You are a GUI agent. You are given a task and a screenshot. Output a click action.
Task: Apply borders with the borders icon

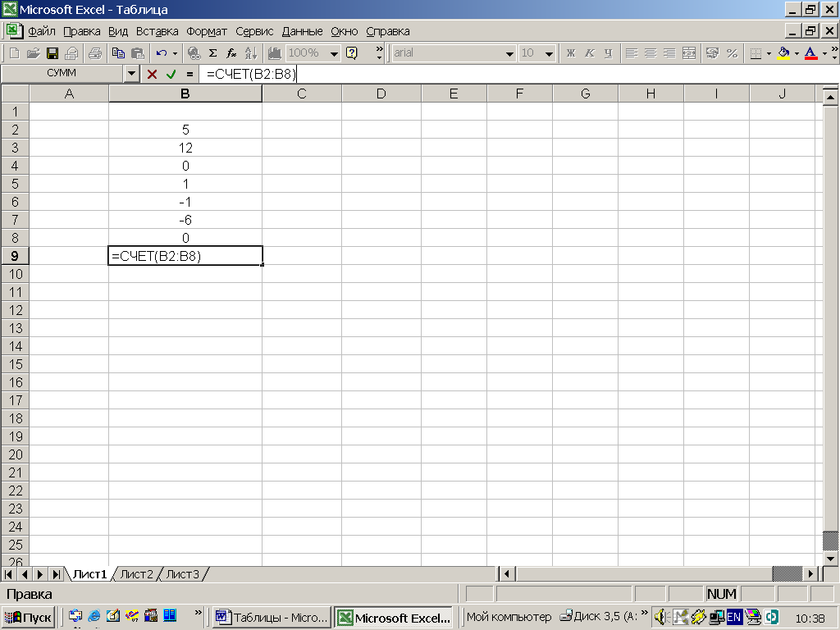(756, 53)
